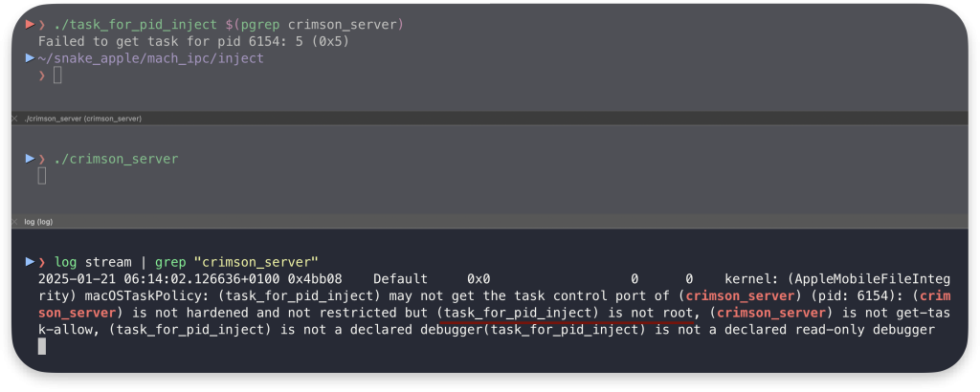Click the ./task_for_pid_inject command text
The height and width of the screenshot is (392, 980).
click(x=136, y=25)
